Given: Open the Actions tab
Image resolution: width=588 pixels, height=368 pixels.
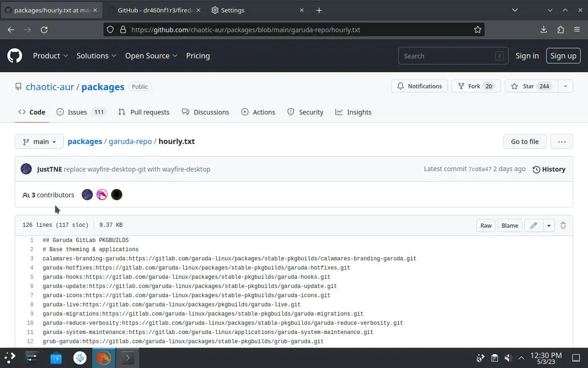Looking at the screenshot, I should tap(258, 112).
